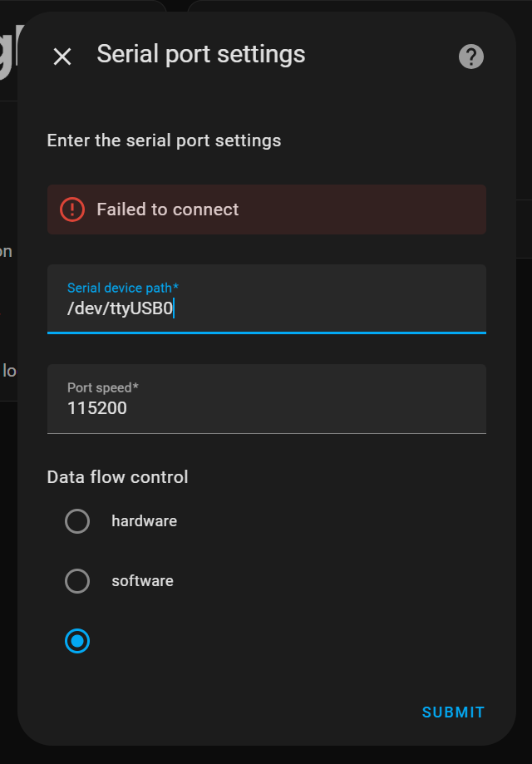Select the hardware flow control radio button
Screen dimensions: 532x764
coord(77,521)
